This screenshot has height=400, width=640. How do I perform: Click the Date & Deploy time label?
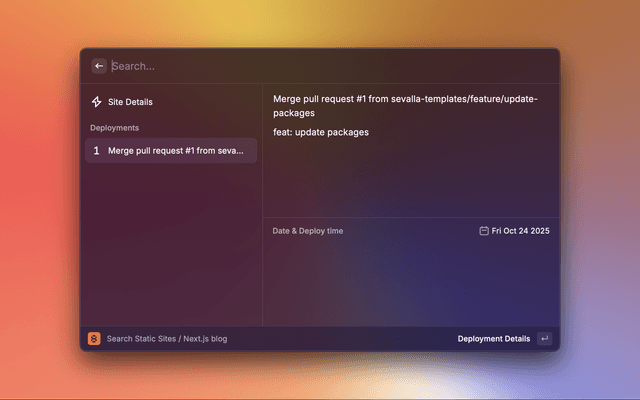[x=307, y=231]
